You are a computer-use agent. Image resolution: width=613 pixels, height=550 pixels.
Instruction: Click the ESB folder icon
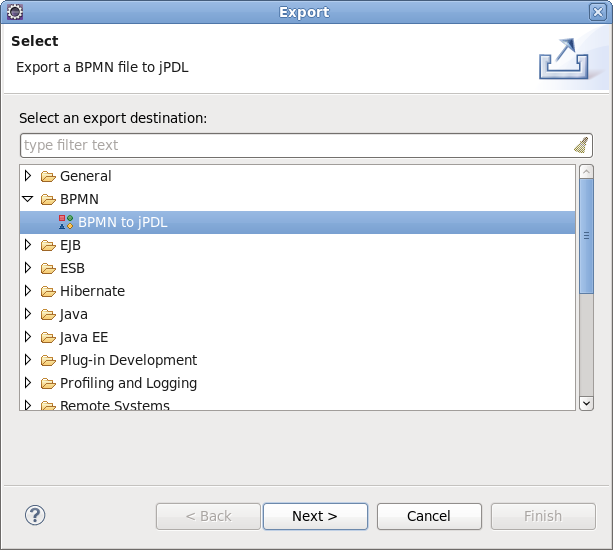click(48, 269)
